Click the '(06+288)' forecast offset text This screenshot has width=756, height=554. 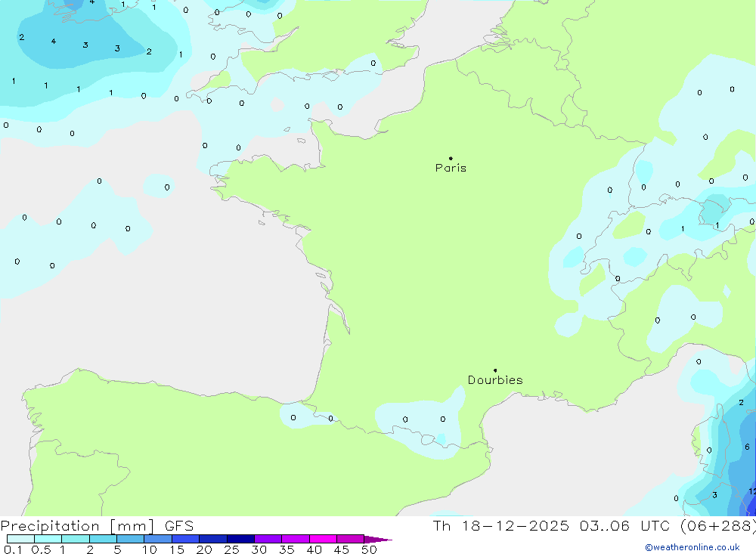[717, 526]
